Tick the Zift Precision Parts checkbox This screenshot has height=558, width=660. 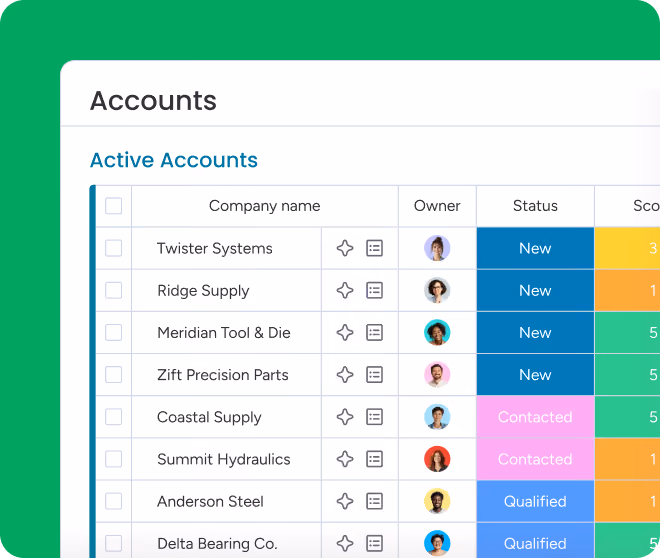coord(114,375)
